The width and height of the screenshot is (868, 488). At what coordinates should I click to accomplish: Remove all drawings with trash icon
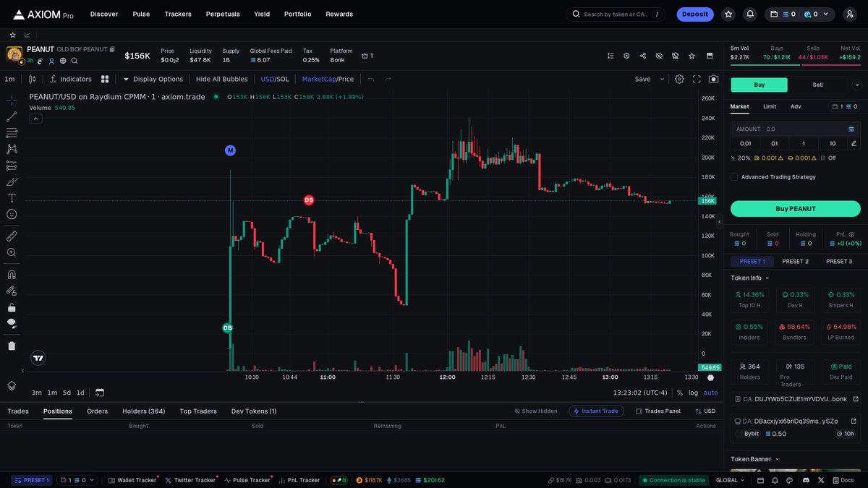tap(12, 346)
